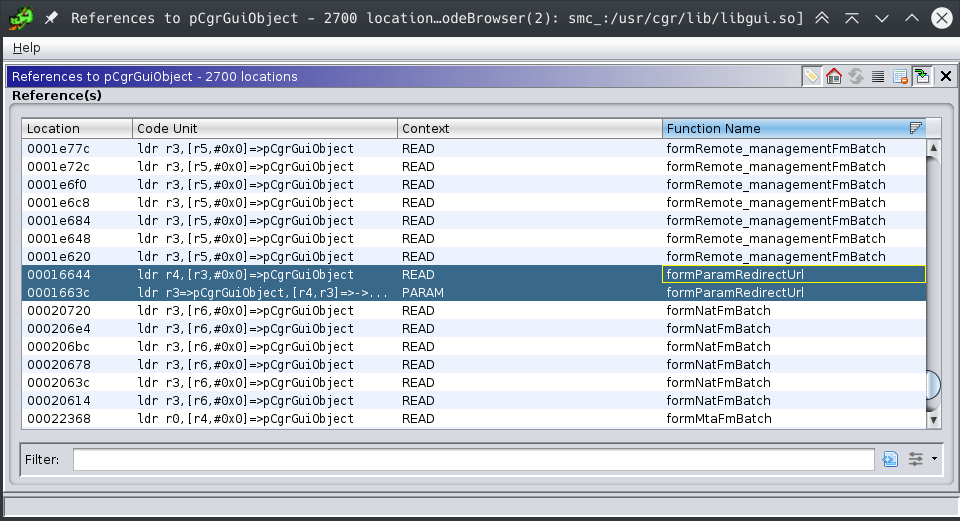Viewport: 960px width, 521px height.
Task: Click the filter options sliders icon
Action: pyautogui.click(x=915, y=459)
